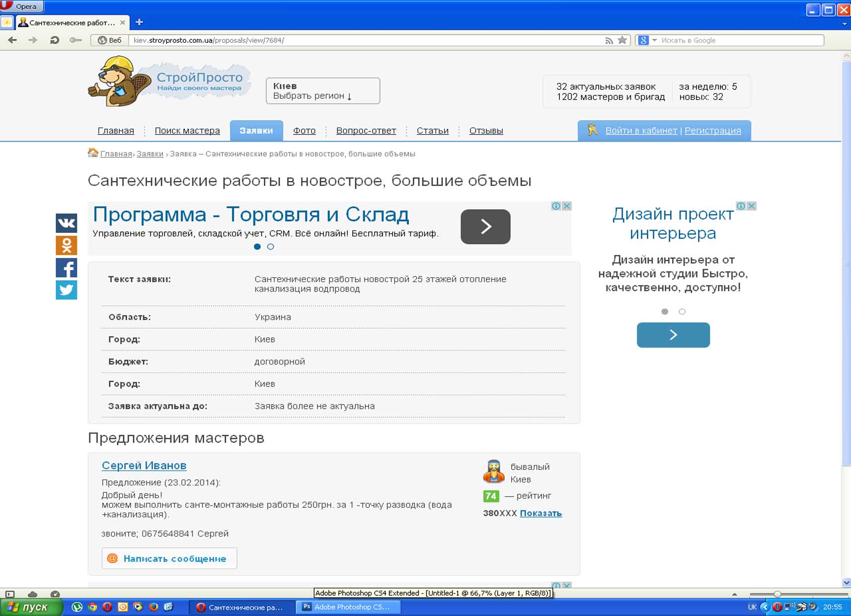Click Показать to reveal phone number

tap(541, 513)
